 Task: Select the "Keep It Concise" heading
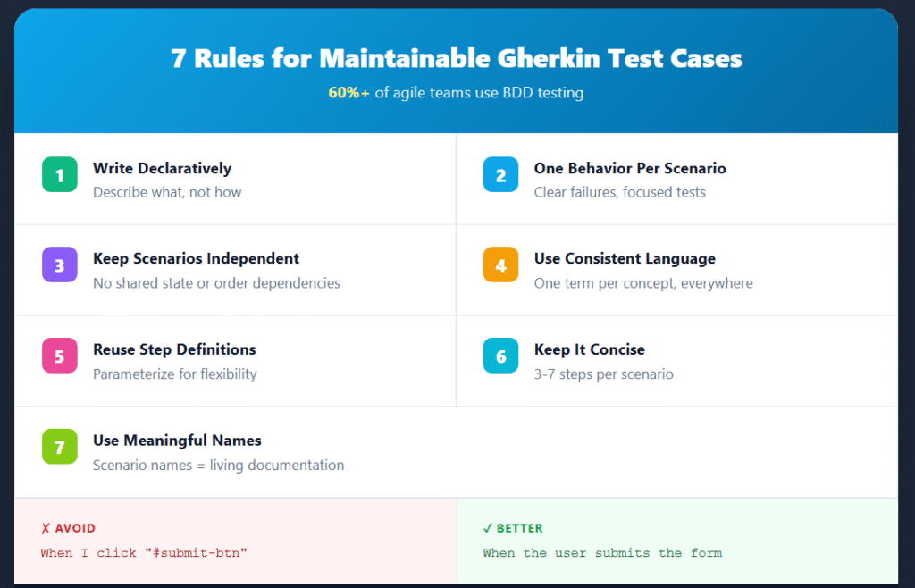click(x=589, y=349)
